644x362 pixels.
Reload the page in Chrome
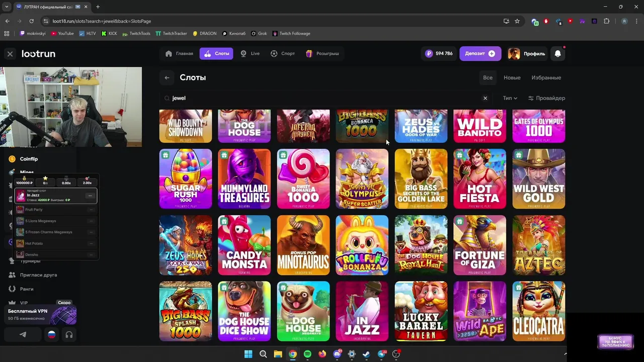pyautogui.click(x=31, y=21)
